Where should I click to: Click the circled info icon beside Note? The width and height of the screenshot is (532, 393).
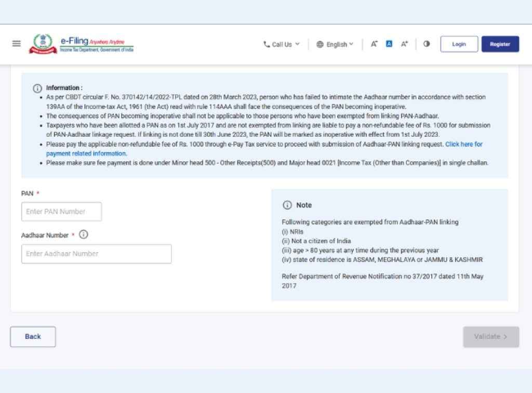[286, 205]
